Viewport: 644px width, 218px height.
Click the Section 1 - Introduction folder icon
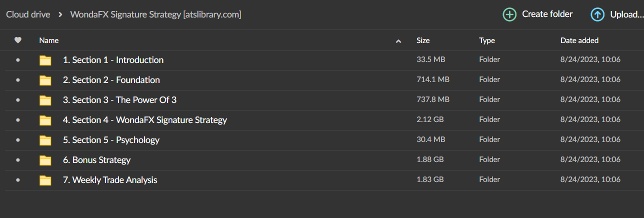(x=45, y=60)
